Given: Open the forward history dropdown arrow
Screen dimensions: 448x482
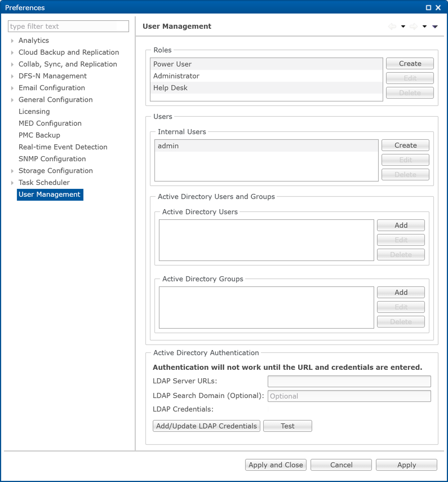Looking at the screenshot, I should click(x=424, y=26).
